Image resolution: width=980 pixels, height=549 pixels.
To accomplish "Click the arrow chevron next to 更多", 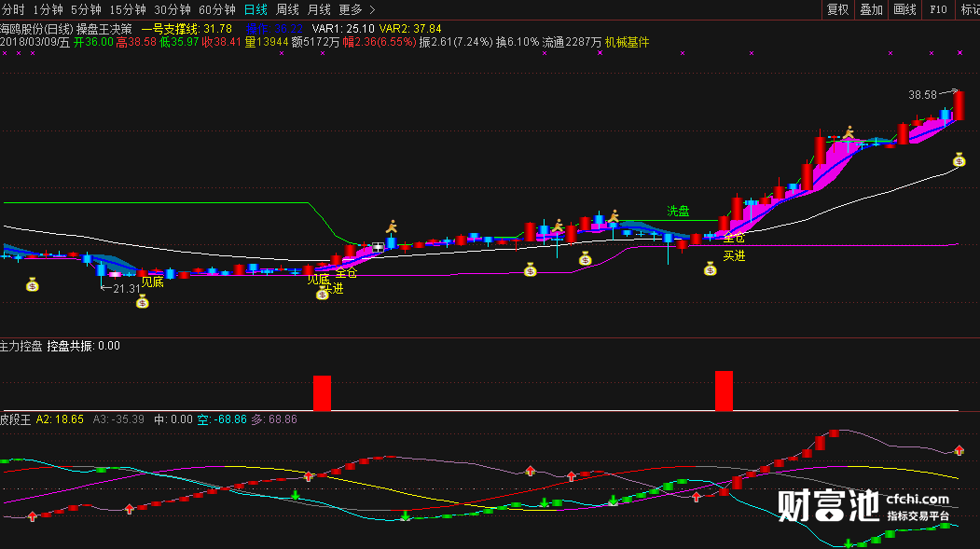I will [x=372, y=10].
